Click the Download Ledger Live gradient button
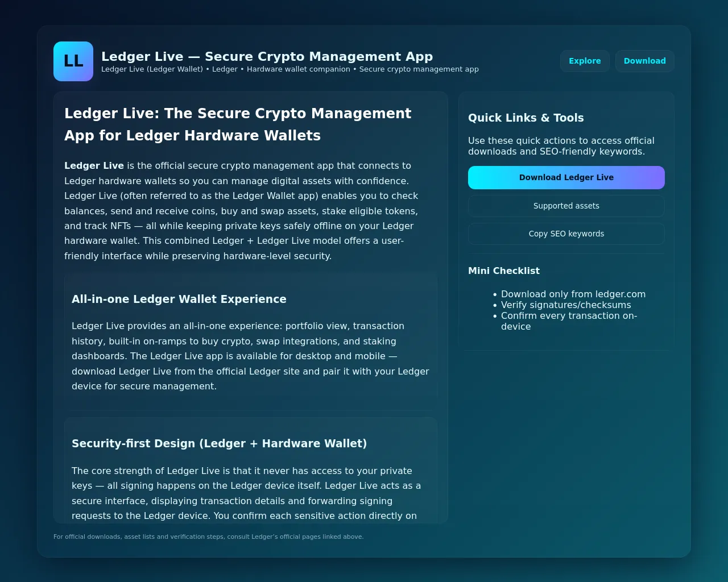728x582 pixels. tap(566, 177)
